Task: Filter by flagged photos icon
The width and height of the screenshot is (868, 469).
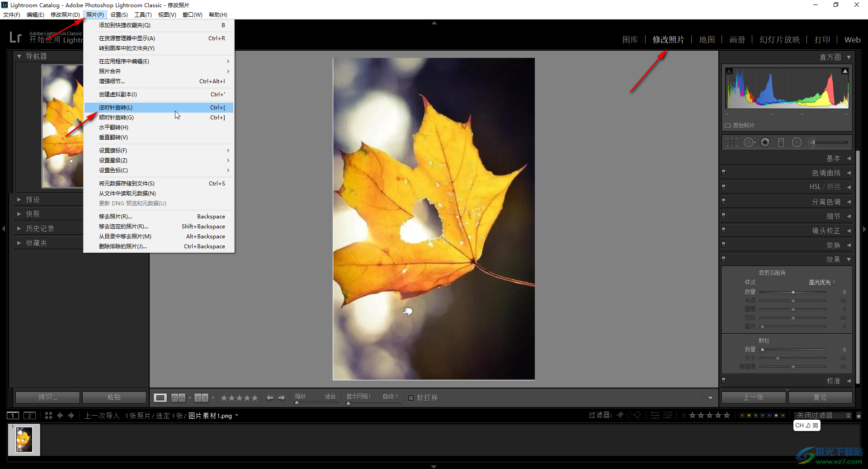Action: (620, 415)
